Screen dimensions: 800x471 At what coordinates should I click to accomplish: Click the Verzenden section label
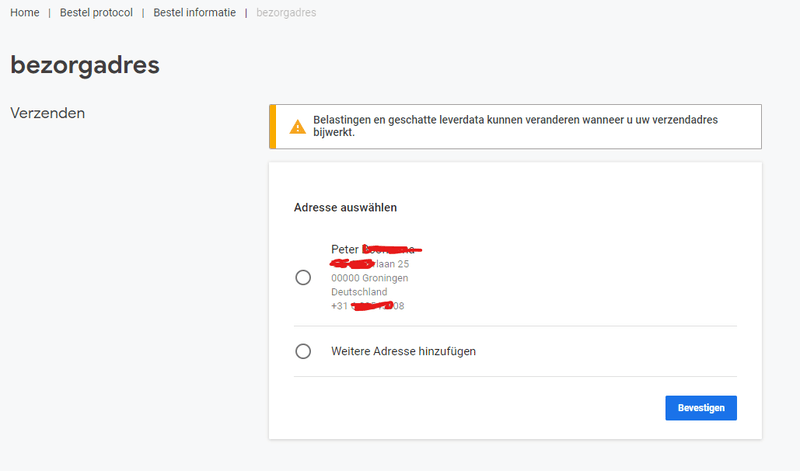point(47,113)
